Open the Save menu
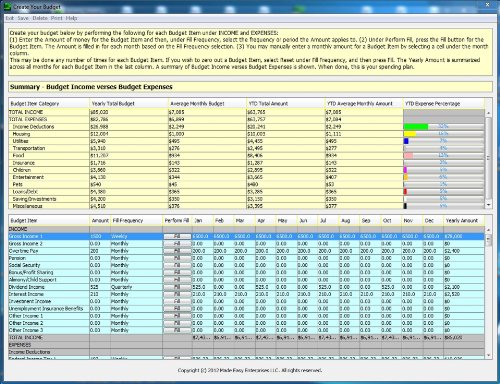 [23, 18]
